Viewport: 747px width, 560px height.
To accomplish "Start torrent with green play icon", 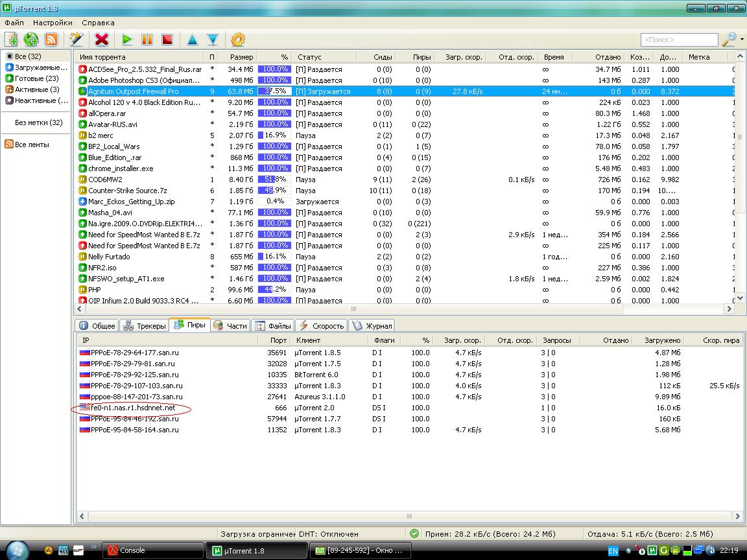I will click(x=127, y=40).
